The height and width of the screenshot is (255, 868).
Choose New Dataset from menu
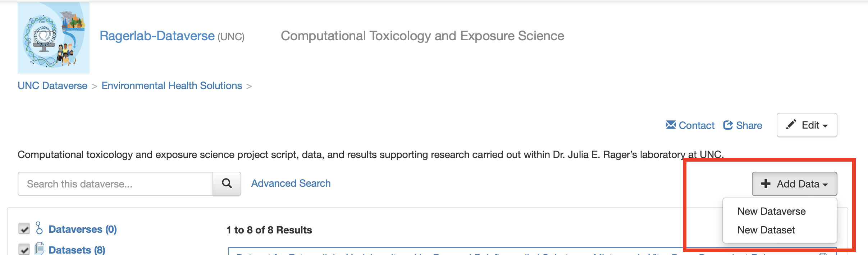point(766,230)
